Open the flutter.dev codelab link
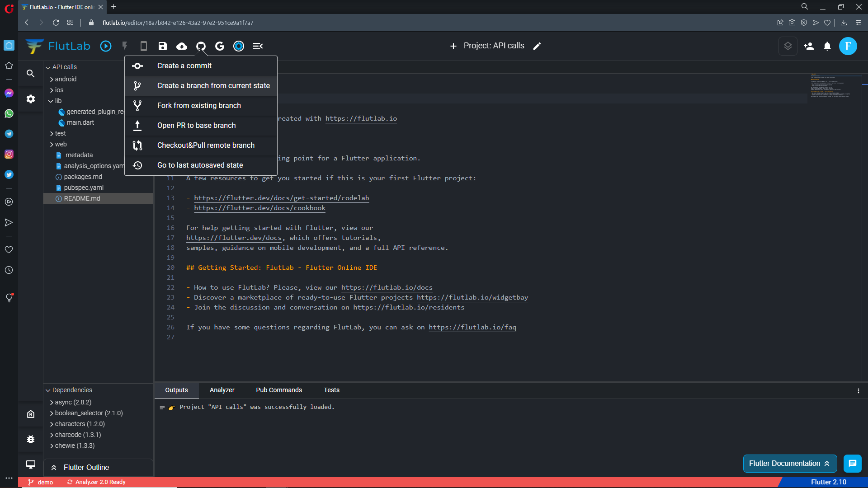Screen dimensions: 868x488 click(281, 198)
